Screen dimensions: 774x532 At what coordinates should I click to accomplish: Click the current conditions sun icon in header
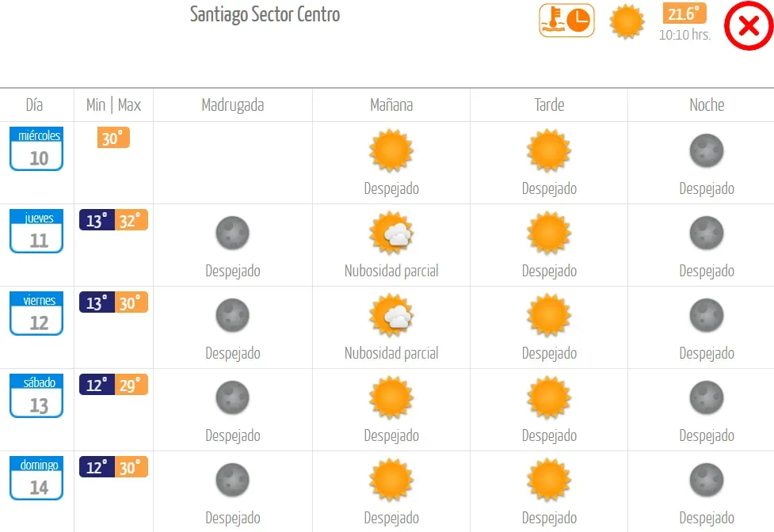627,21
